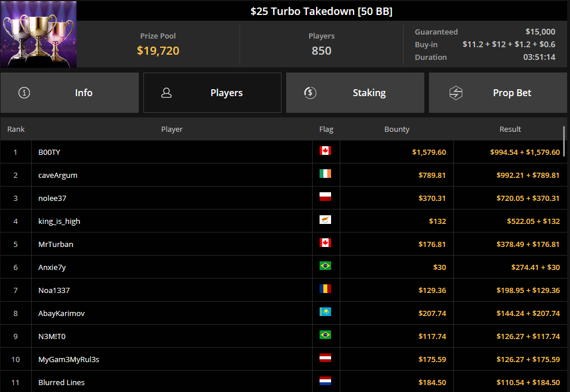The width and height of the screenshot is (570, 392).
Task: Click the Info circle icon
Action: pos(24,93)
